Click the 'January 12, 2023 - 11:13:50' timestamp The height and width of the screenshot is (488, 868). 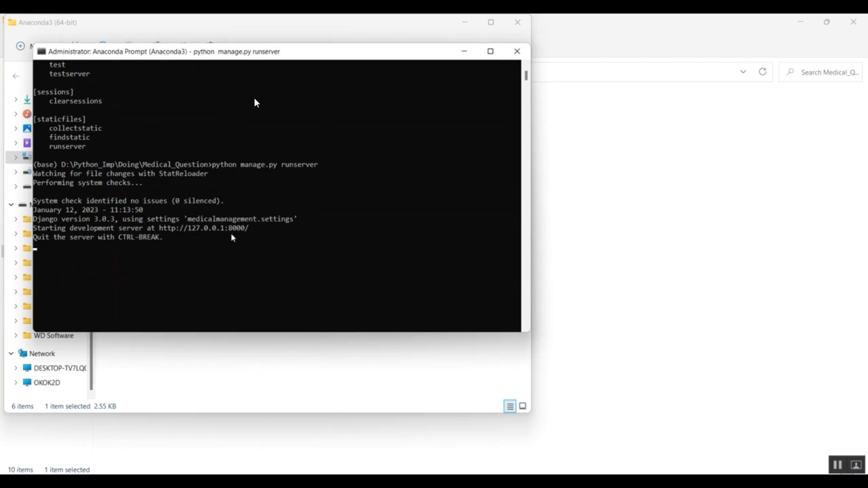[x=88, y=210]
